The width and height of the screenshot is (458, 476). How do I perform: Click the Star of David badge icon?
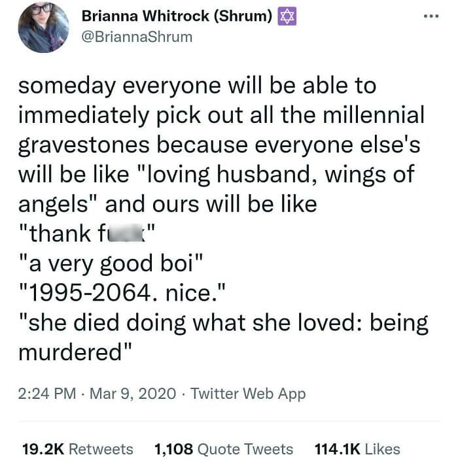coord(287,16)
